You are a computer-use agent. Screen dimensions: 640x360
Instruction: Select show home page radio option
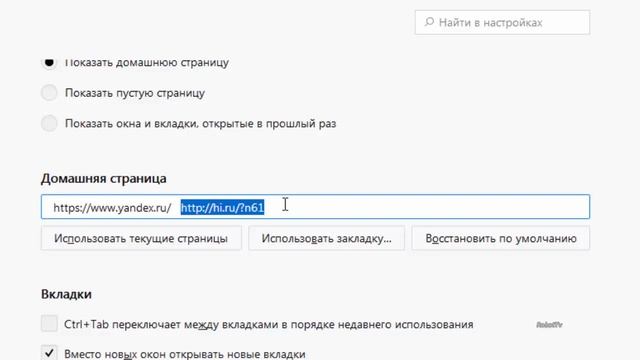tap(49, 62)
